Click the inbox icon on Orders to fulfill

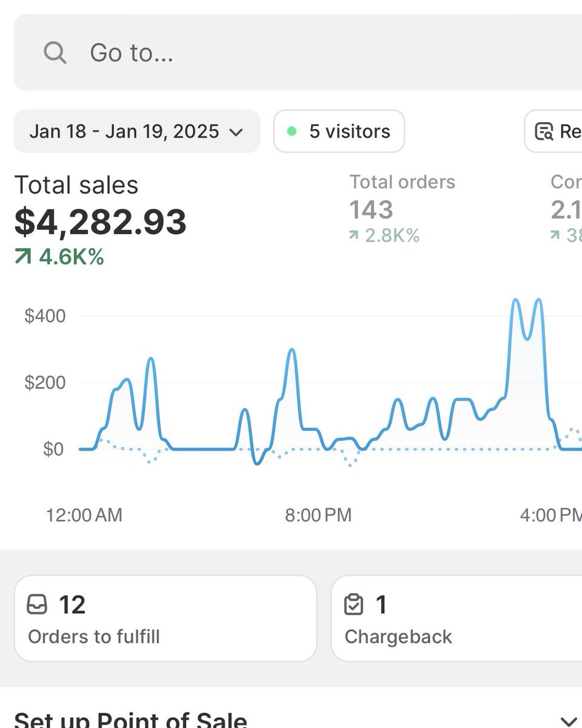[x=38, y=604]
